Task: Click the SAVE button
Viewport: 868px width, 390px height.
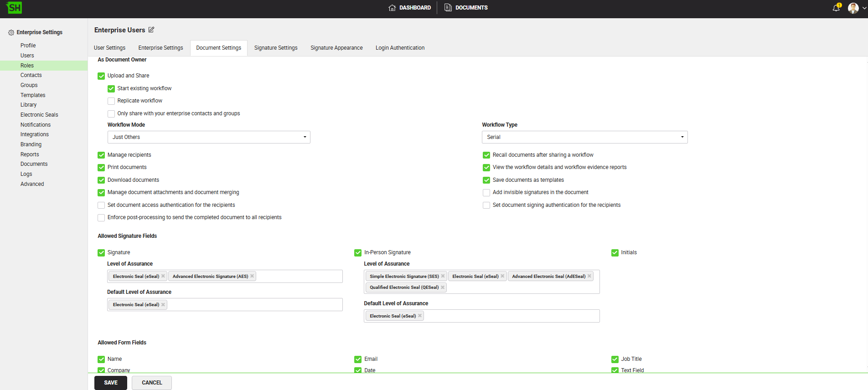Action: (111, 383)
